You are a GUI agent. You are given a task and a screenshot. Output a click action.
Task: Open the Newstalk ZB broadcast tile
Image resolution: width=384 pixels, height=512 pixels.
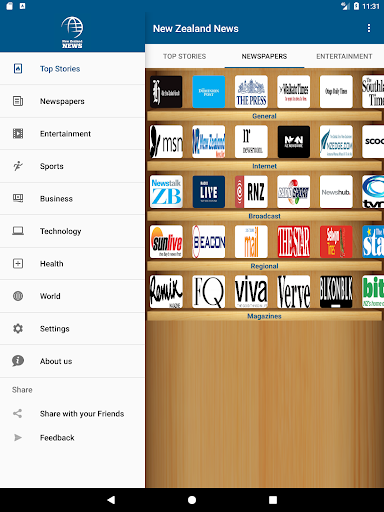166,192
